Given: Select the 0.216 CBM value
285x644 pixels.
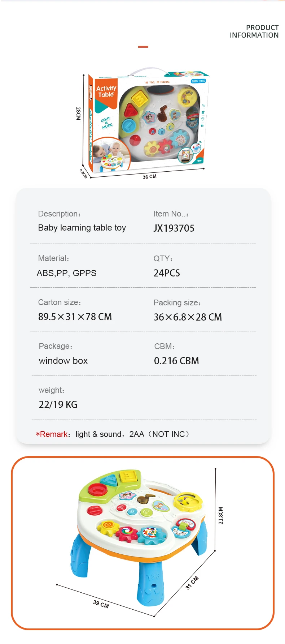Looking at the screenshot, I should click(176, 361).
